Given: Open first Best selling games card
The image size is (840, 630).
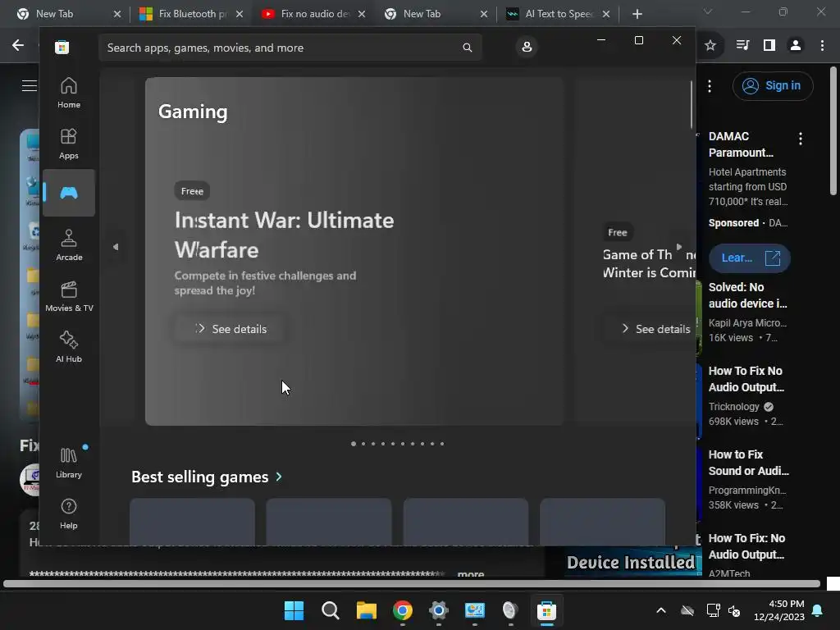Looking at the screenshot, I should [192, 522].
